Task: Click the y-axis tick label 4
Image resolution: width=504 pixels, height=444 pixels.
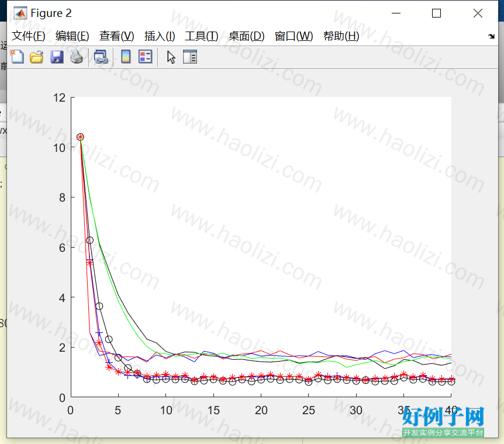Action: (63, 298)
